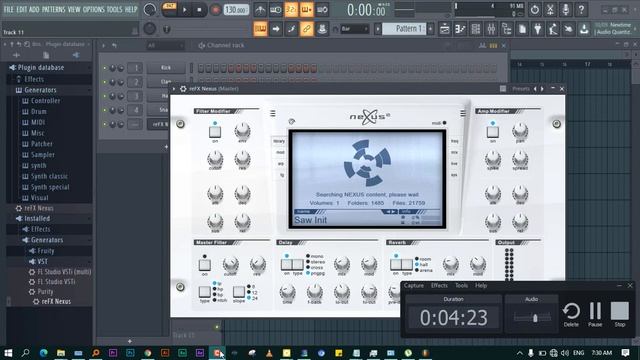Open the Windows Start menu
Viewport: 640px width, 360px height.
point(8,353)
